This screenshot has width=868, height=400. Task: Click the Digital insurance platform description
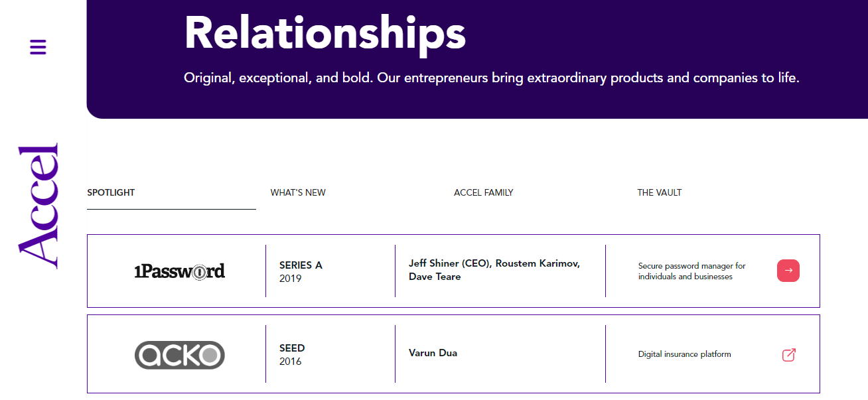684,354
